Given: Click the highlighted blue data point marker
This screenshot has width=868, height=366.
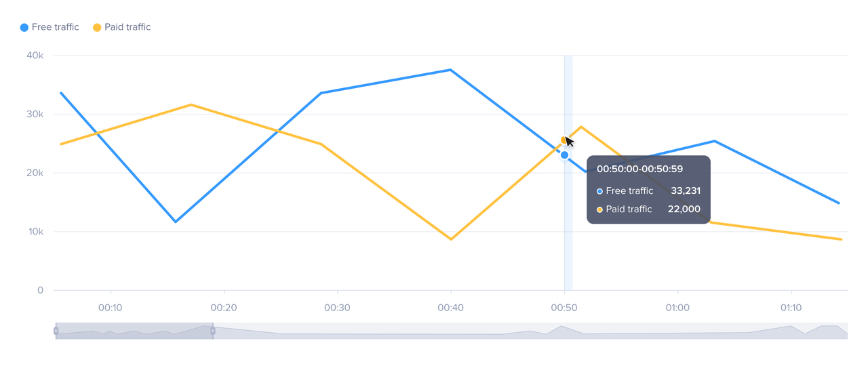Looking at the screenshot, I should tap(564, 155).
